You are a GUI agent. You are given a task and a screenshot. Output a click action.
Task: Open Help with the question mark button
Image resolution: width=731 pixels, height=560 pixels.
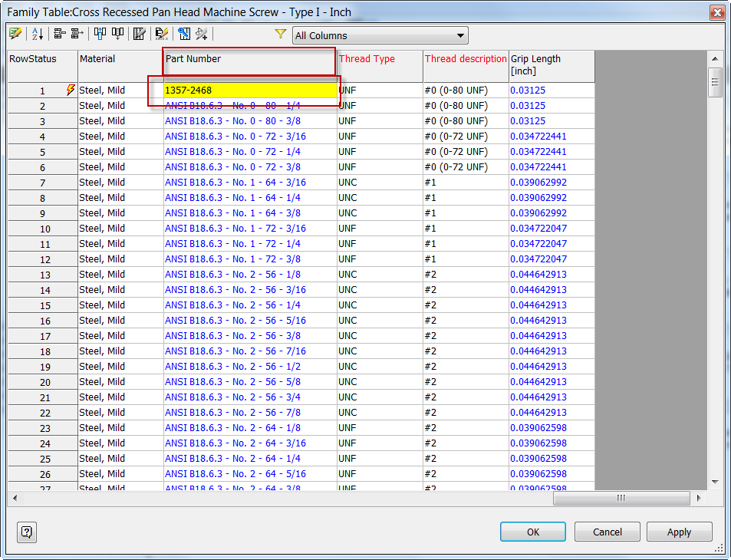point(26,532)
